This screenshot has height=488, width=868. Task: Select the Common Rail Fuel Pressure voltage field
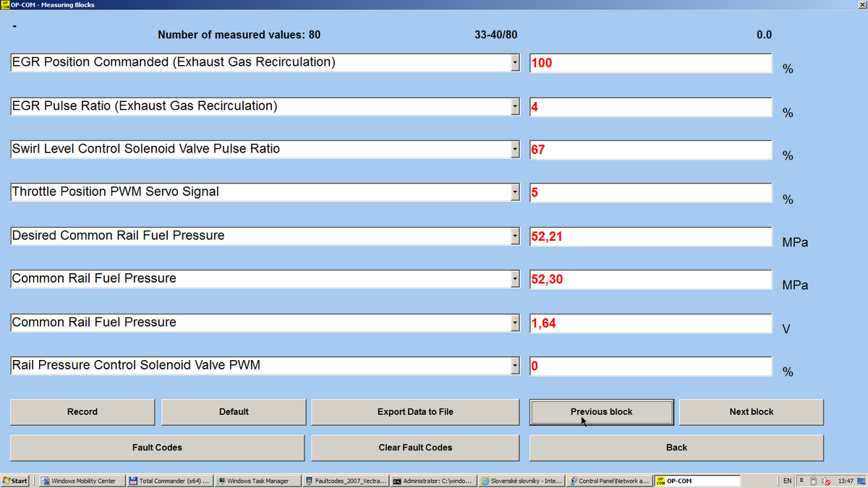click(x=650, y=323)
